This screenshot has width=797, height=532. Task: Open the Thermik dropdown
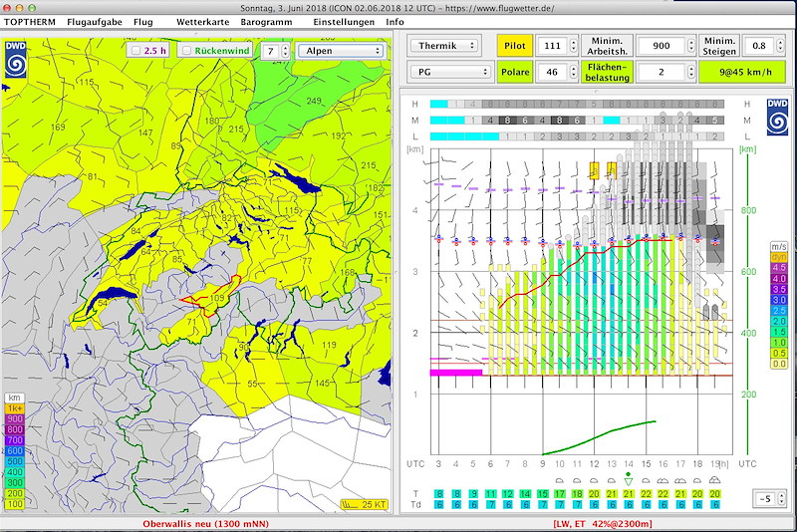point(444,46)
